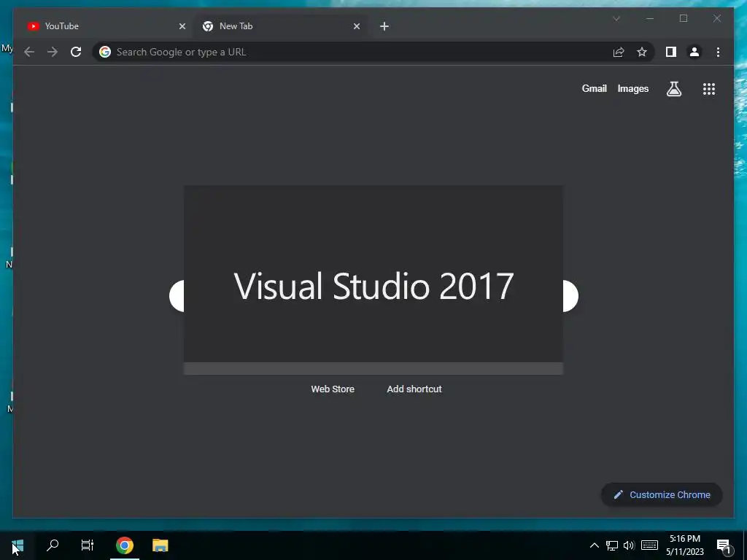
Task: Open the Web Store shortcut
Action: (x=333, y=389)
